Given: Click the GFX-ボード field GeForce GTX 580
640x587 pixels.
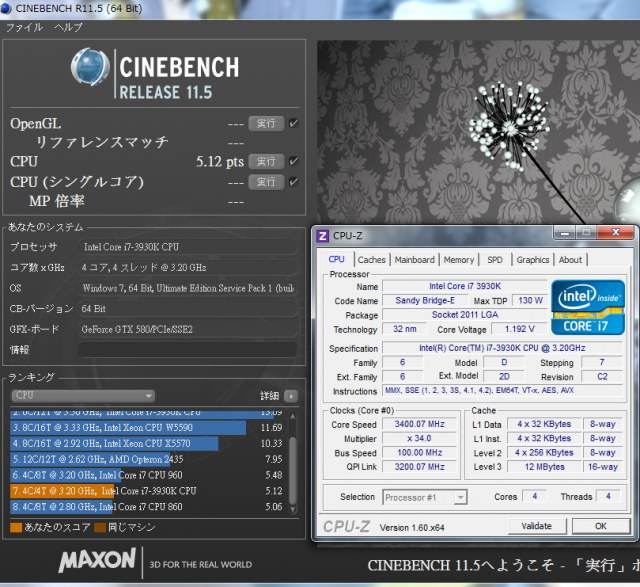Looking at the screenshot, I should 187,329.
